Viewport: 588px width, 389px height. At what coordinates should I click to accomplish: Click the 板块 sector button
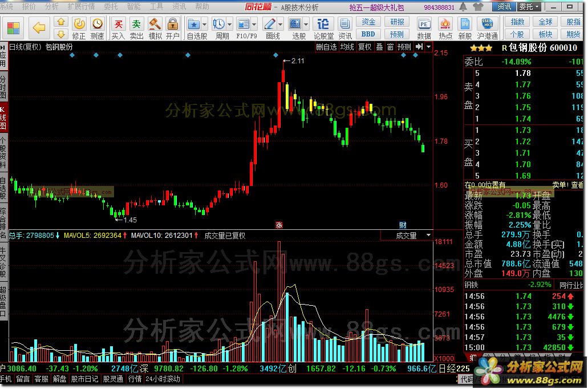[x=546, y=34]
